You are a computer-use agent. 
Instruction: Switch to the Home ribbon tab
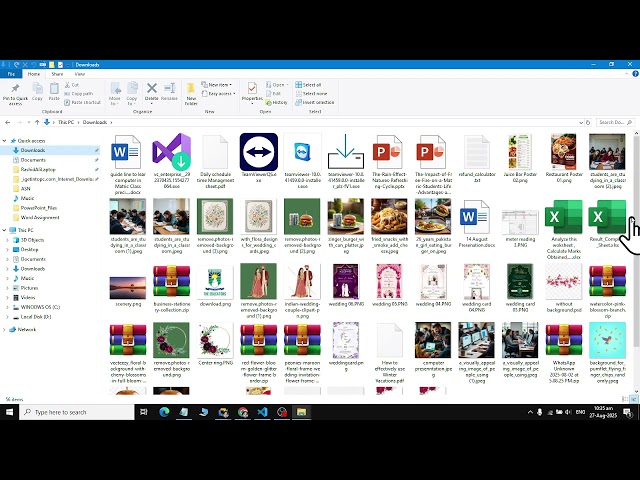coord(34,74)
